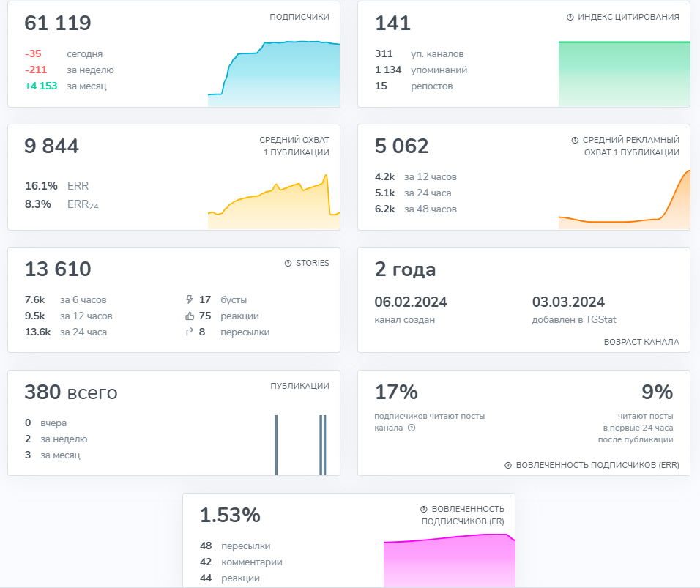Click the thumbs-up icon for 75 реакции
This screenshot has width=700, height=588.
pos(190,316)
